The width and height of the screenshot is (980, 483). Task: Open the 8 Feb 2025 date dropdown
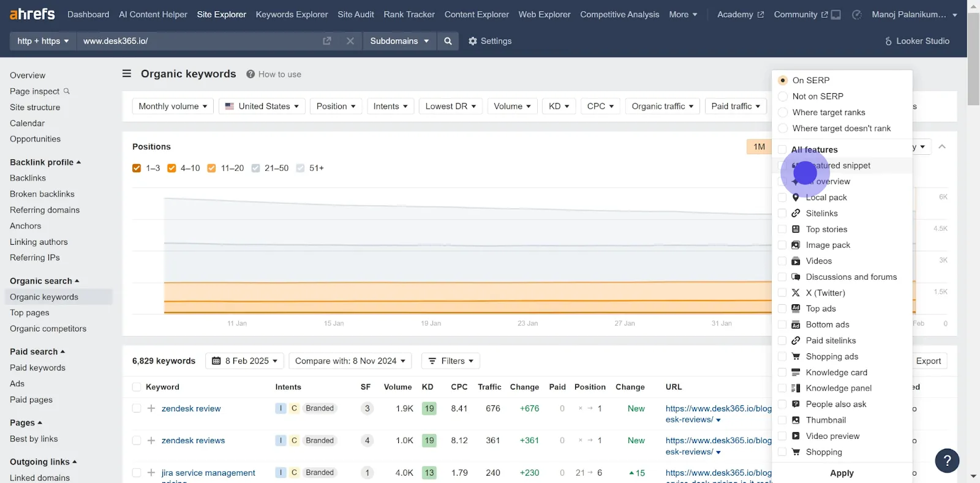click(x=244, y=361)
